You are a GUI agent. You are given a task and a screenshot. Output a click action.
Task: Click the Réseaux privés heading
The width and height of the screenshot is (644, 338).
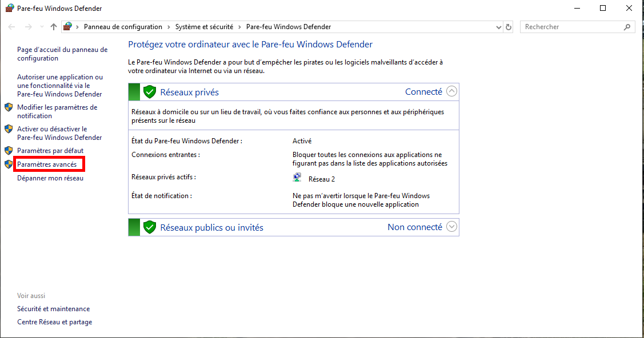[189, 92]
